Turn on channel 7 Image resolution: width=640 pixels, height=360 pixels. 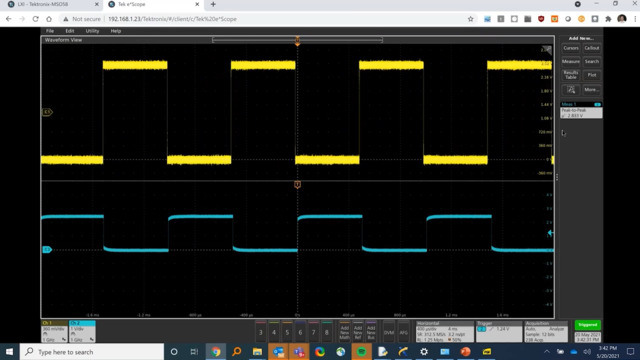313,332
